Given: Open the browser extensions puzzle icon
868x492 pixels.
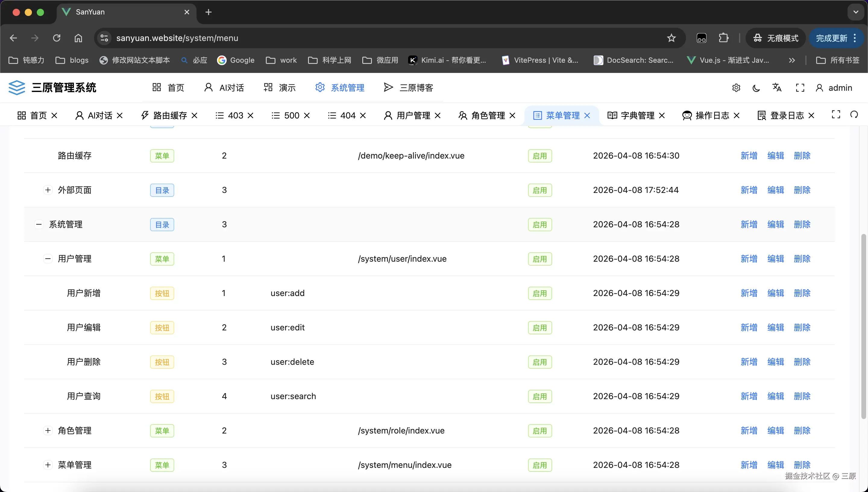Looking at the screenshot, I should pos(723,38).
